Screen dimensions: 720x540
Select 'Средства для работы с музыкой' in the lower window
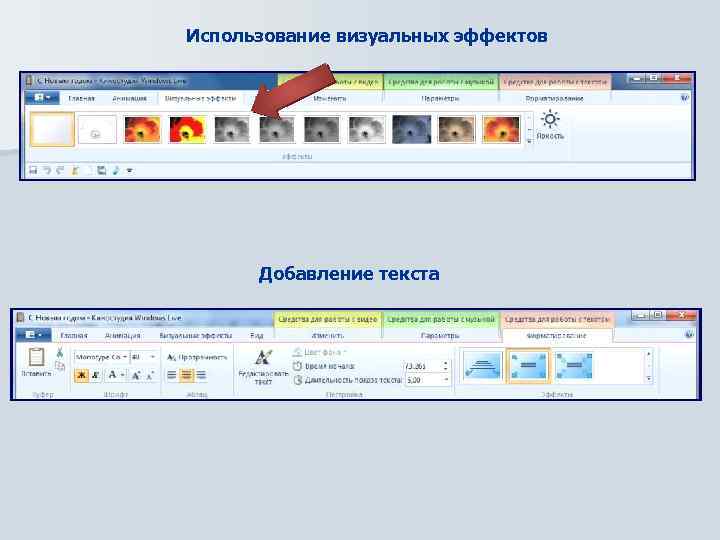440,319
